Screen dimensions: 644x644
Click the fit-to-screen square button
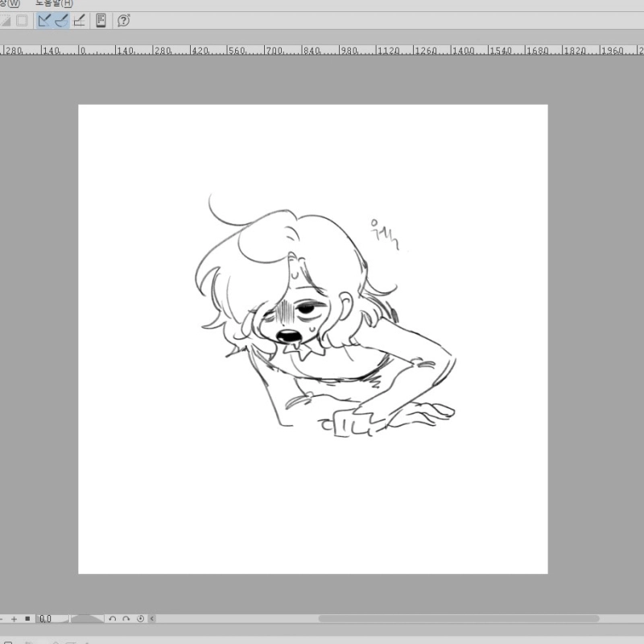(27, 619)
